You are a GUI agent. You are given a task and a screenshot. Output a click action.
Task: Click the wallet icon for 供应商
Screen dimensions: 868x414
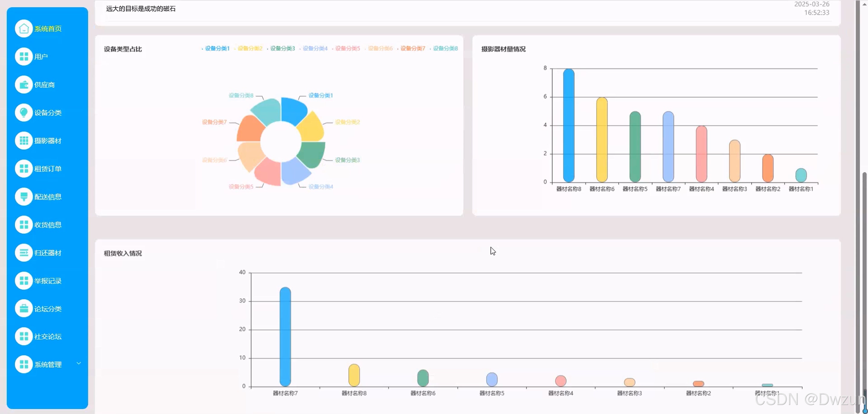pos(24,84)
